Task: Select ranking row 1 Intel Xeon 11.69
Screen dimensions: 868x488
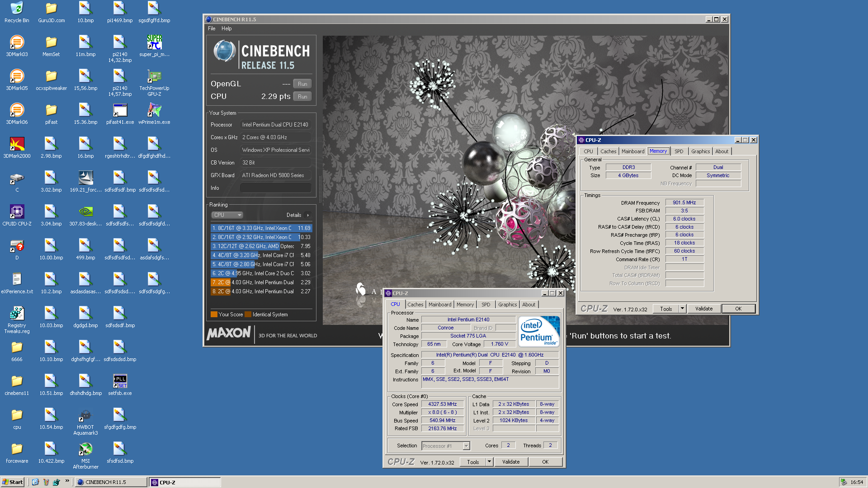Action: pyautogui.click(x=261, y=228)
